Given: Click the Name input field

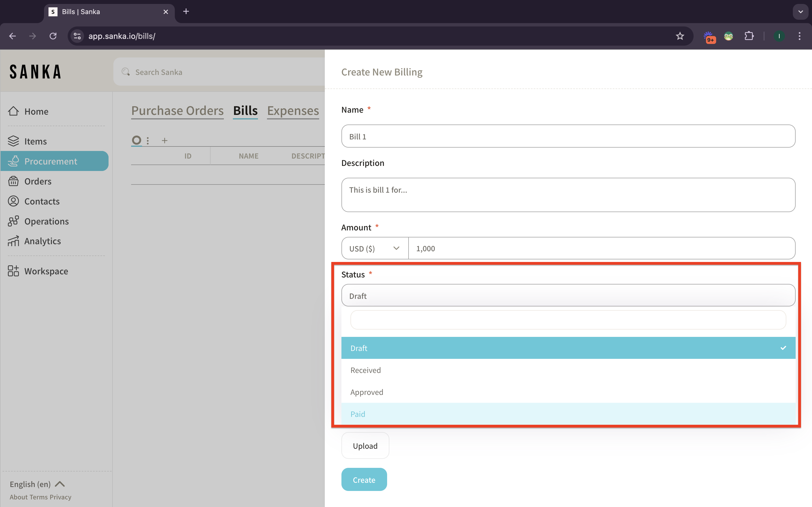Looking at the screenshot, I should (568, 137).
